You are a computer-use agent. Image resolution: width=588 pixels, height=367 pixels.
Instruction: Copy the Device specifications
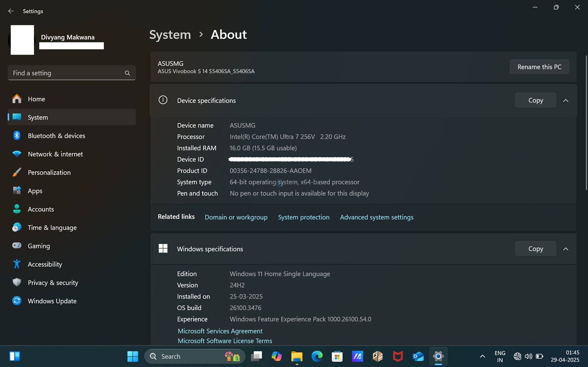coord(536,100)
